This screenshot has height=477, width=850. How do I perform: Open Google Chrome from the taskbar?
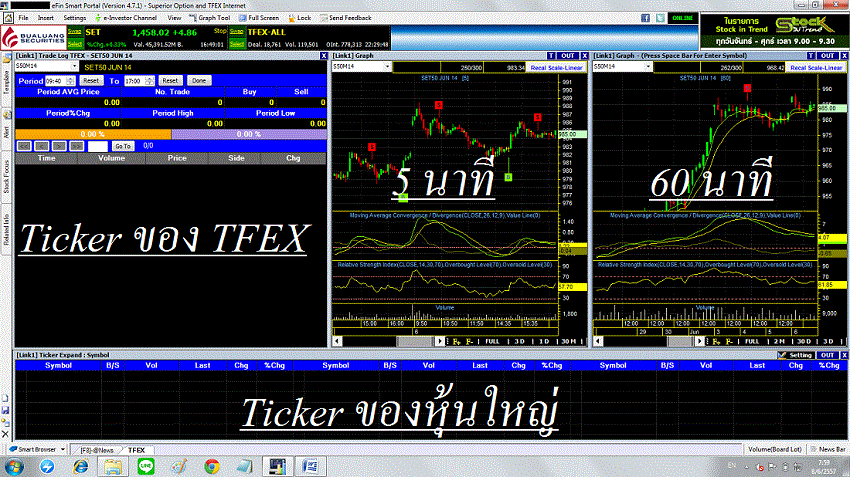click(212, 466)
